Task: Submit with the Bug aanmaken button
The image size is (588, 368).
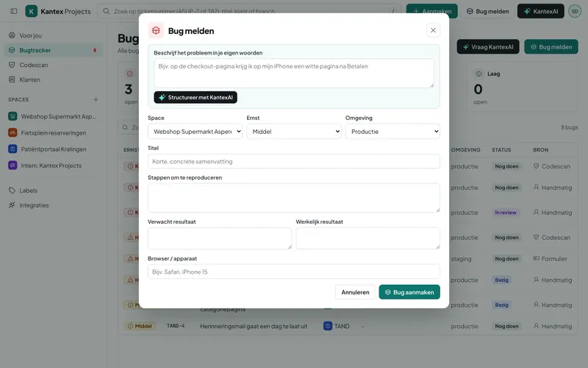Action: pos(409,292)
